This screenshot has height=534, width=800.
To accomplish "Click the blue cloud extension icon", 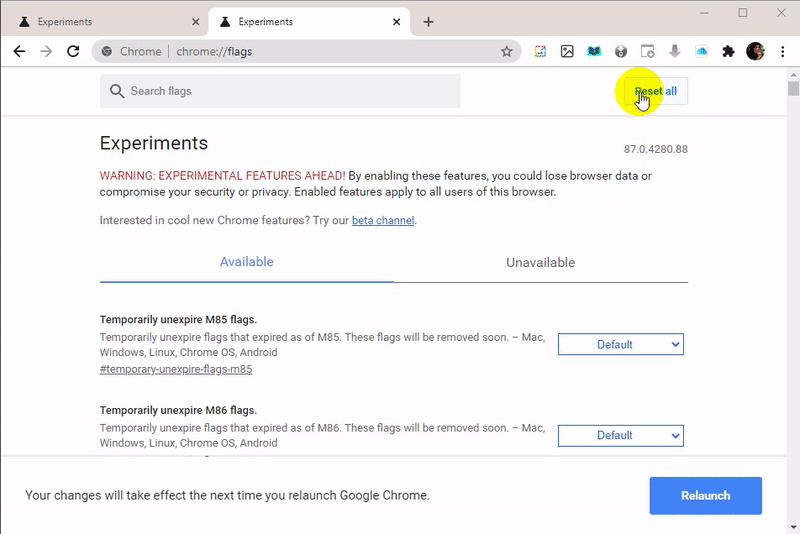I will click(x=701, y=51).
